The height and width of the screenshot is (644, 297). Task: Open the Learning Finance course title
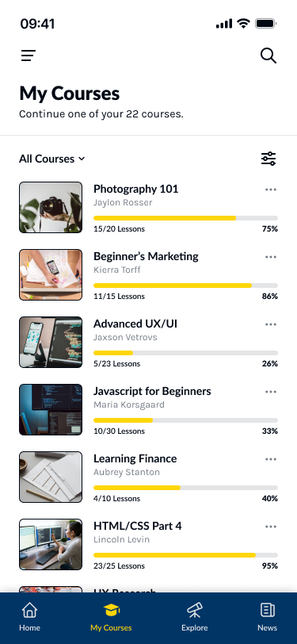pyautogui.click(x=135, y=458)
